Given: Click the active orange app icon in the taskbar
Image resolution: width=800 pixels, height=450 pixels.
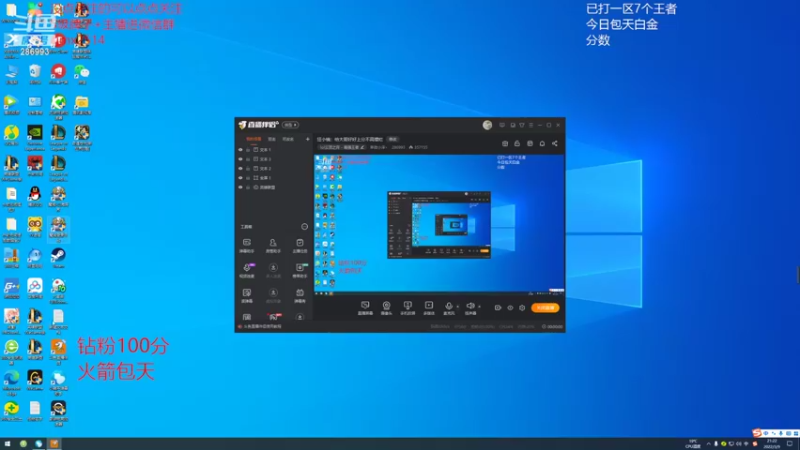Looking at the screenshot, I should pos(54,444).
